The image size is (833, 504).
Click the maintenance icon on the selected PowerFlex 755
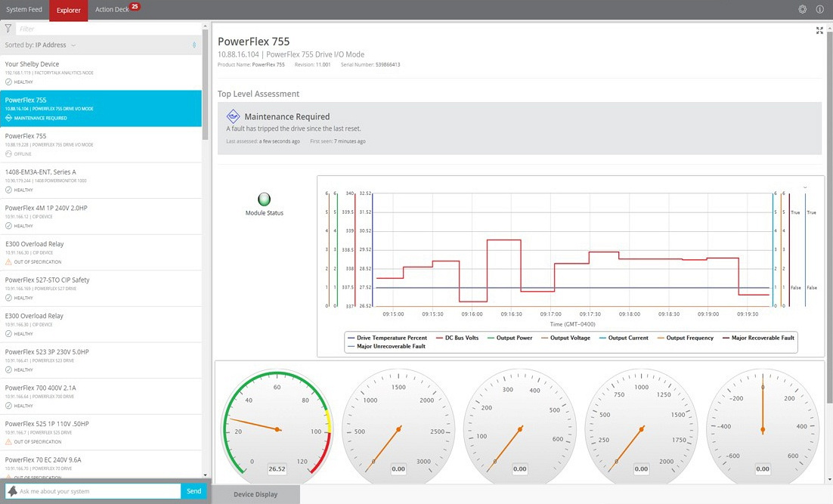8,118
